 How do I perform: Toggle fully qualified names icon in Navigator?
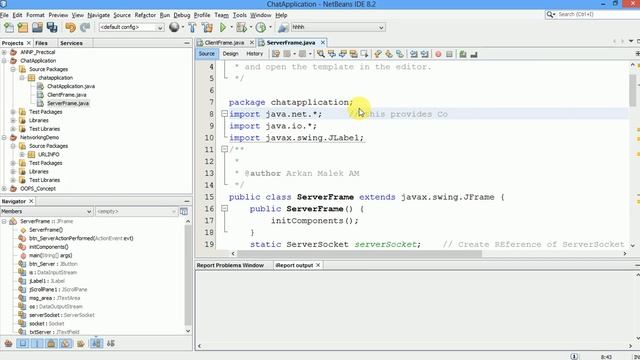click(80, 344)
